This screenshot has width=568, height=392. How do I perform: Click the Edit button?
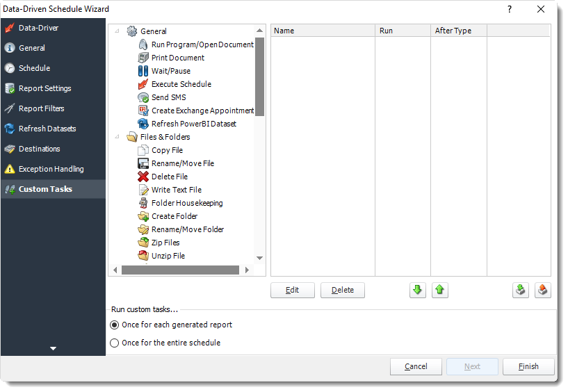click(x=292, y=291)
